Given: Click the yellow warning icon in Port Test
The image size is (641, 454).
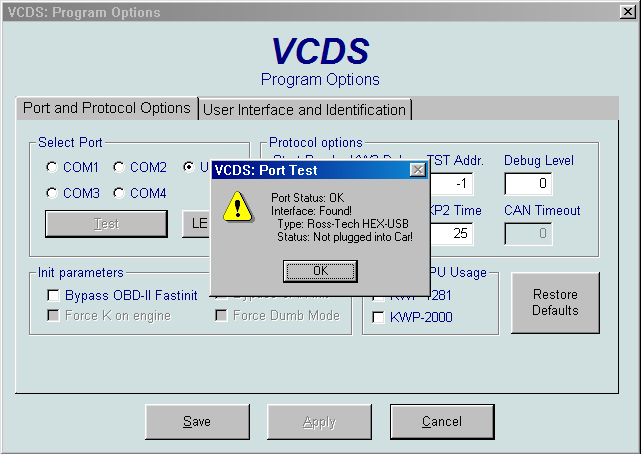Looking at the screenshot, I should tap(238, 206).
